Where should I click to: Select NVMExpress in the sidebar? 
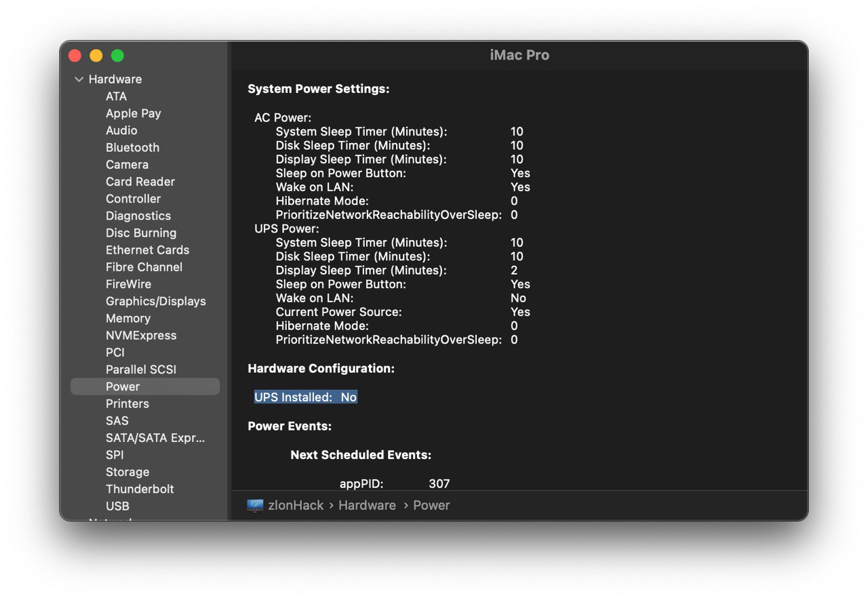click(x=141, y=335)
